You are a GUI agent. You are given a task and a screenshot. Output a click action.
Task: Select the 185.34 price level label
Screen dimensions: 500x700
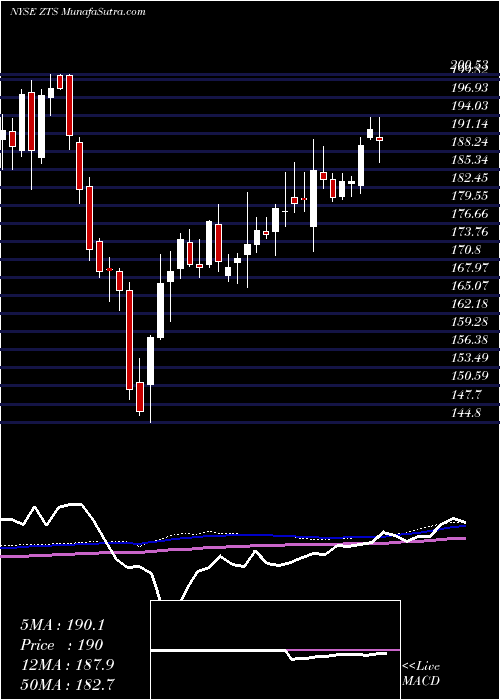pyautogui.click(x=469, y=160)
